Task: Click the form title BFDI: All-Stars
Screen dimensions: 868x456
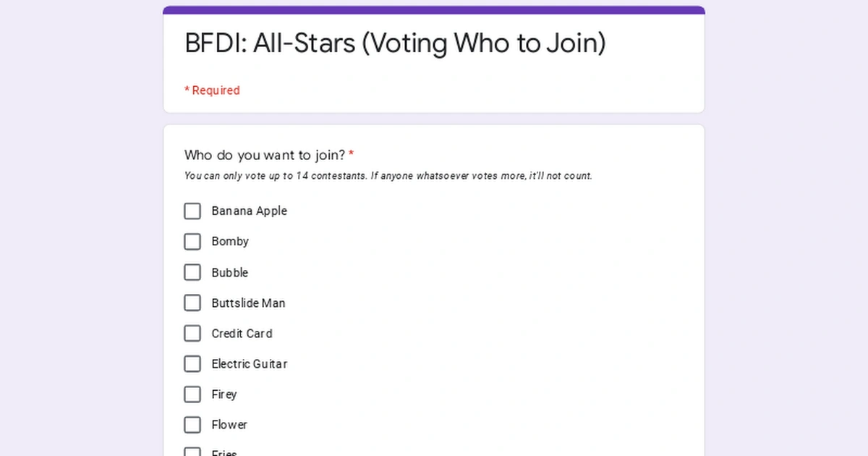Action: pyautogui.click(x=395, y=43)
